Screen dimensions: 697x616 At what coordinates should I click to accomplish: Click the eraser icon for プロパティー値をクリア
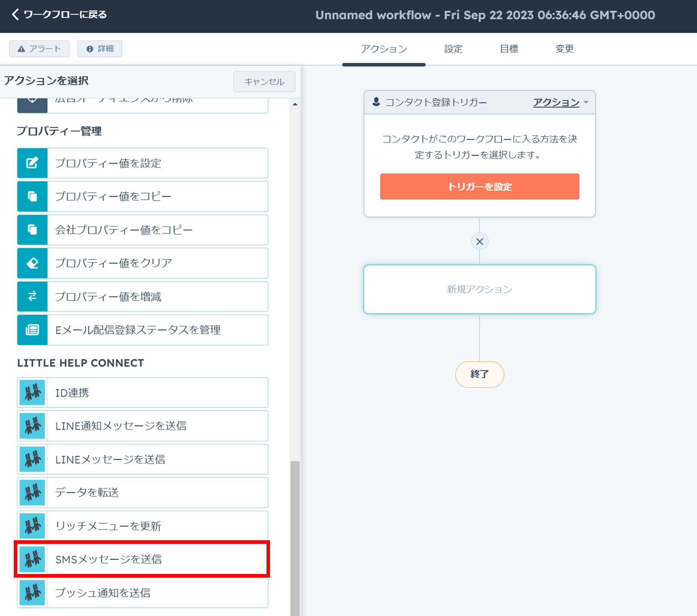click(x=32, y=263)
